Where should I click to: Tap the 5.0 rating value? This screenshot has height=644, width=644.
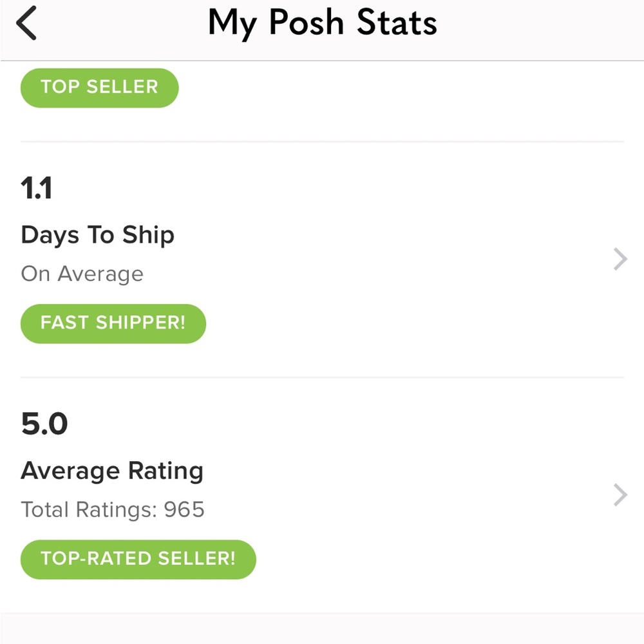44,424
